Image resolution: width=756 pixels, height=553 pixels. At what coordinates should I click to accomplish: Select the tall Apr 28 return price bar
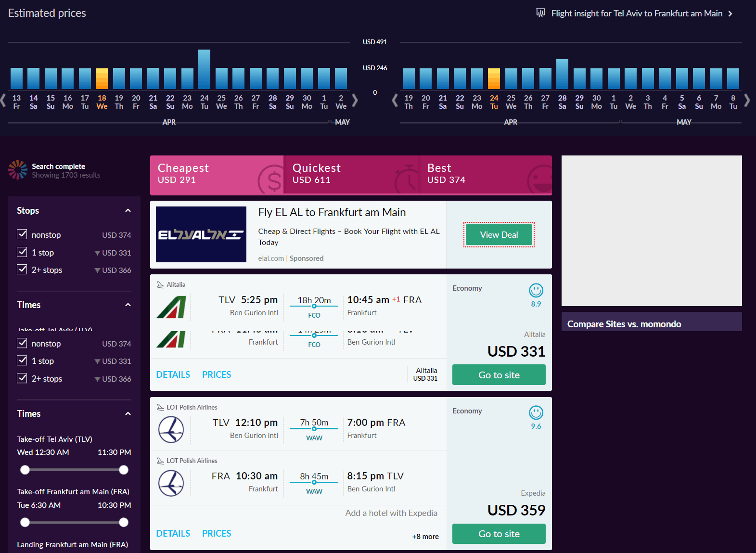[x=562, y=74]
